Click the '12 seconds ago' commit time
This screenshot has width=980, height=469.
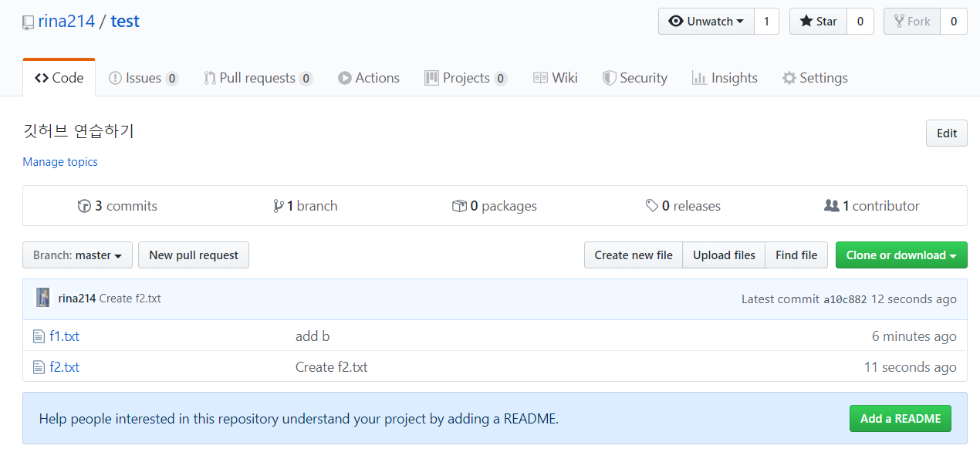click(x=914, y=299)
